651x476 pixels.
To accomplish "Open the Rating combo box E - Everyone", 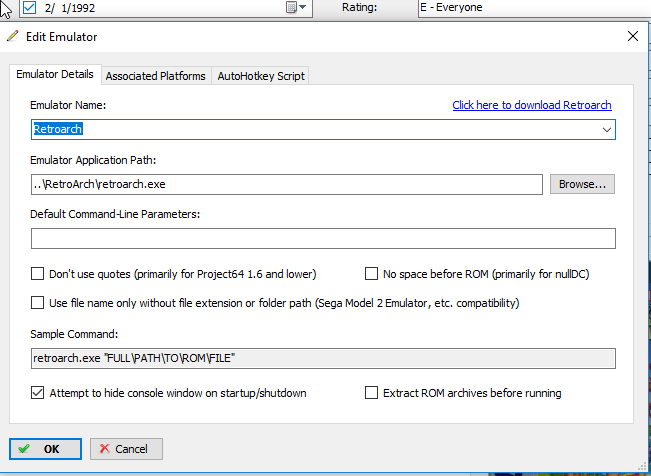I will pyautogui.click(x=534, y=7).
